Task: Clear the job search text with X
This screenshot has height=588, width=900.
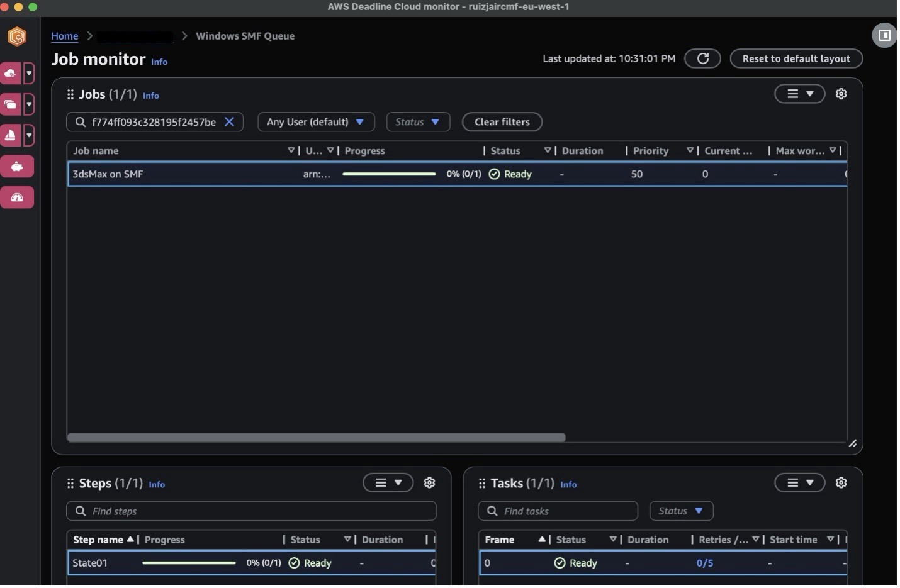Action: tap(230, 122)
